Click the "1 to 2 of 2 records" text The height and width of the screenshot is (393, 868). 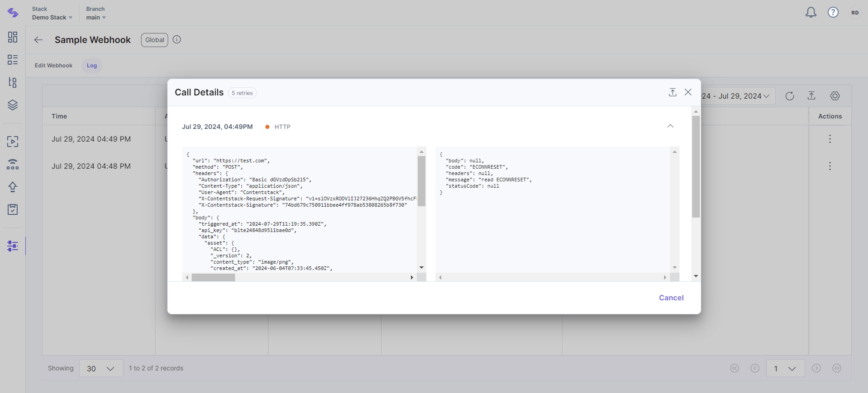[x=156, y=368]
